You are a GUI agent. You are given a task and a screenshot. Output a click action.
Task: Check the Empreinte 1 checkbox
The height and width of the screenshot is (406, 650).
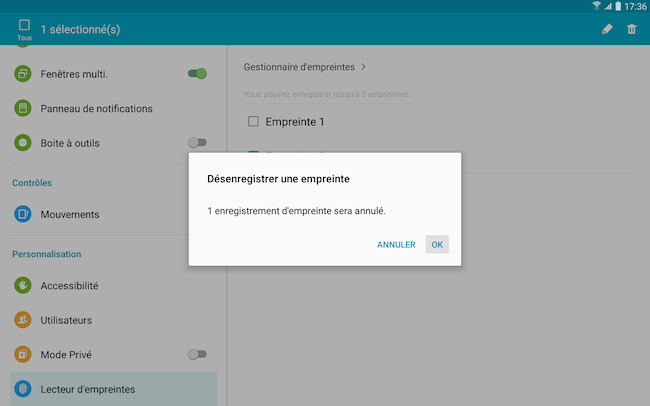click(253, 121)
